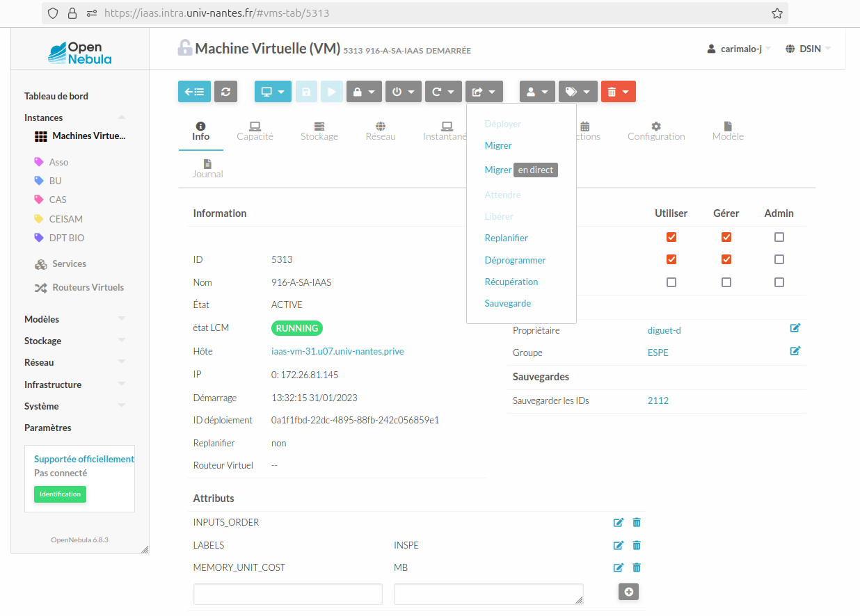Open the red trash delete dropdown

click(x=618, y=92)
